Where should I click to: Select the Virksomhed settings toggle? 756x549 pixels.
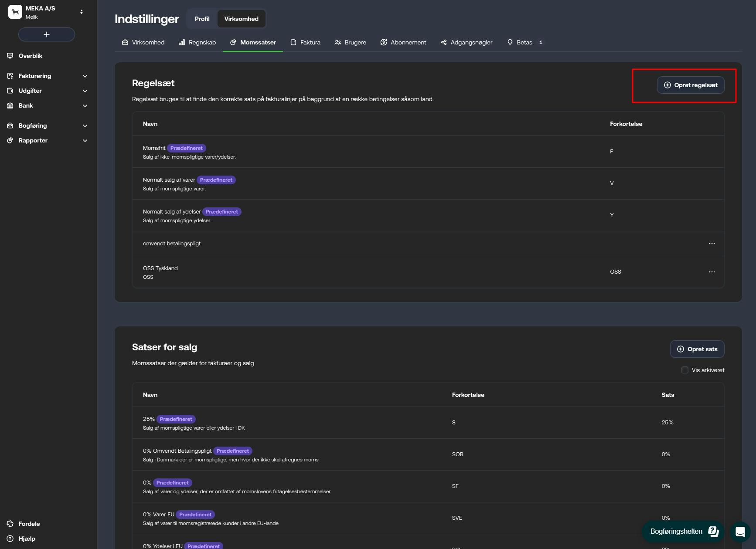pos(241,19)
